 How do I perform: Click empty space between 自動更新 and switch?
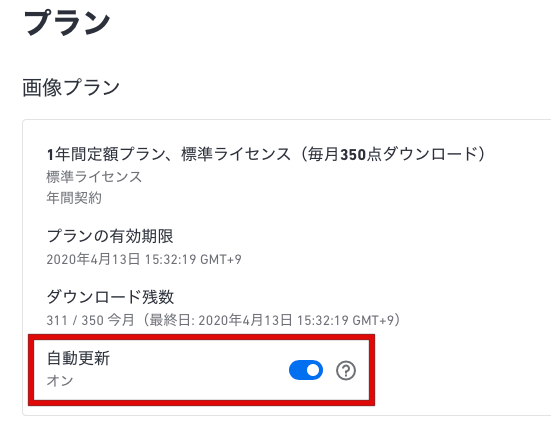(197, 370)
